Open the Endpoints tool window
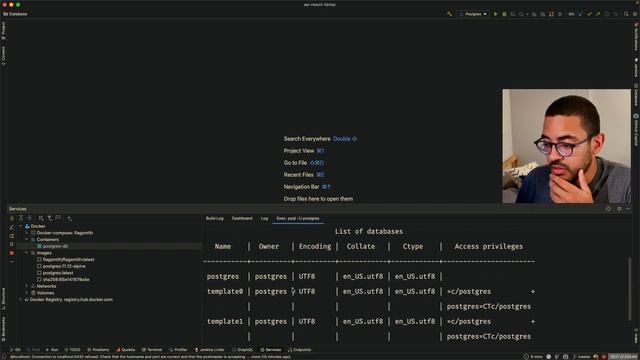 (300, 350)
